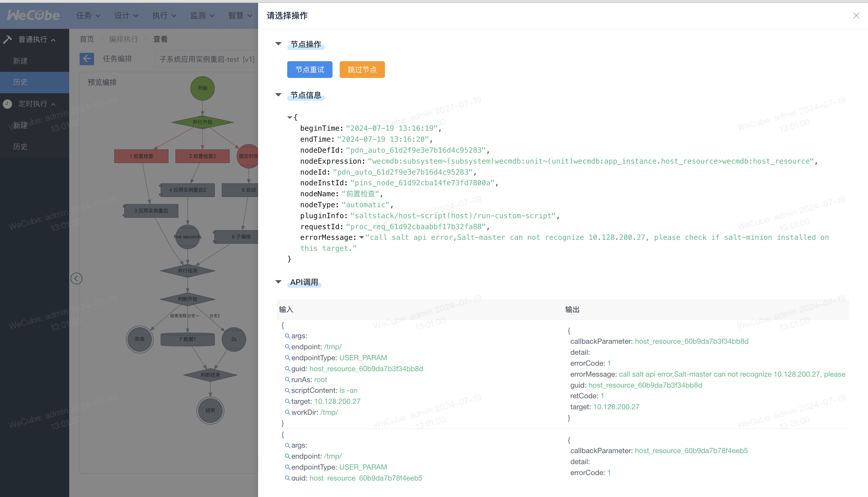Click the wrench icon beside 普通执行

pyautogui.click(x=7, y=39)
